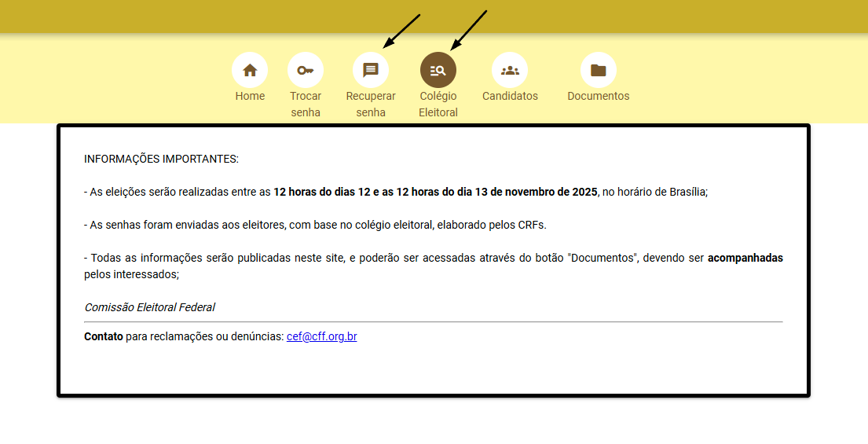Click the Documentos folder icon
The image size is (868, 444).
pos(599,70)
